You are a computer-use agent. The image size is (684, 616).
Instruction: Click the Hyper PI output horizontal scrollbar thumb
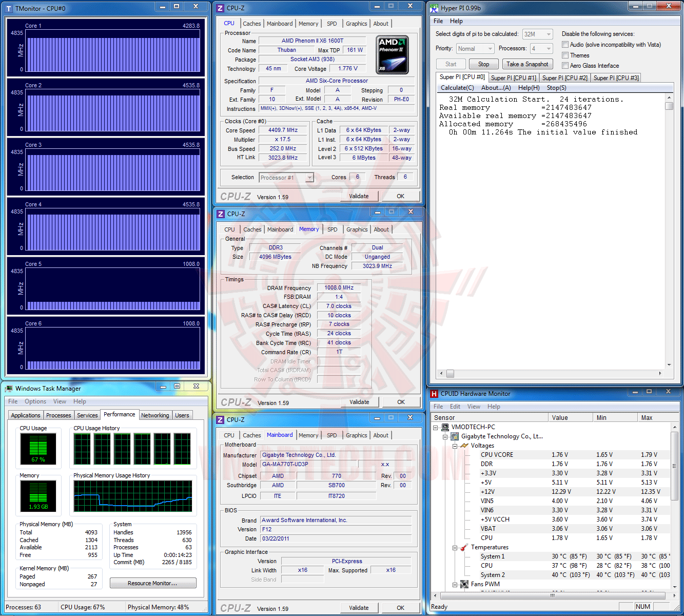[x=450, y=374]
